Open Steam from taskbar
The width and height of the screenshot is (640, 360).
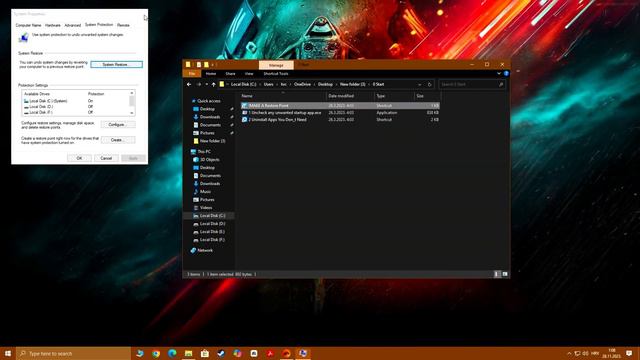[221, 353]
